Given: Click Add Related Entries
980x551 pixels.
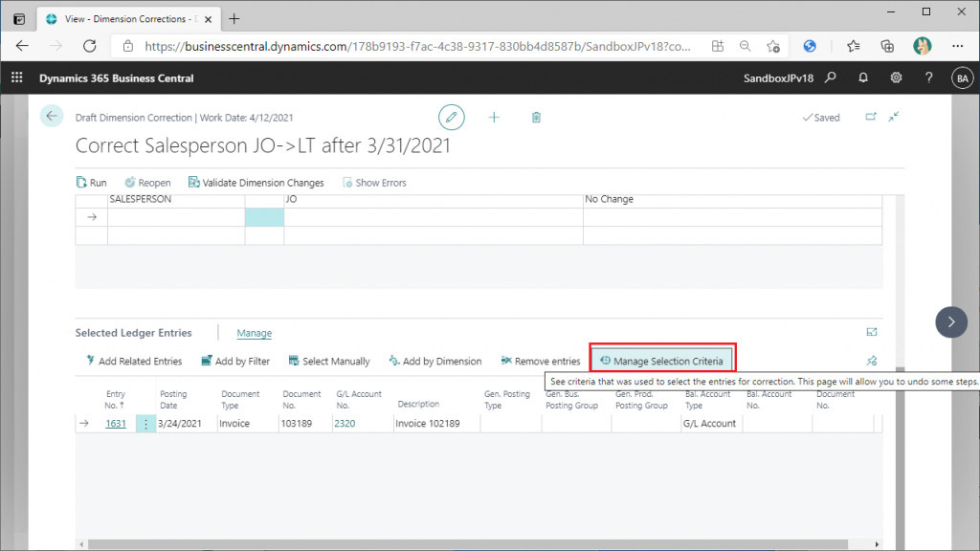Looking at the screenshot, I should (134, 361).
